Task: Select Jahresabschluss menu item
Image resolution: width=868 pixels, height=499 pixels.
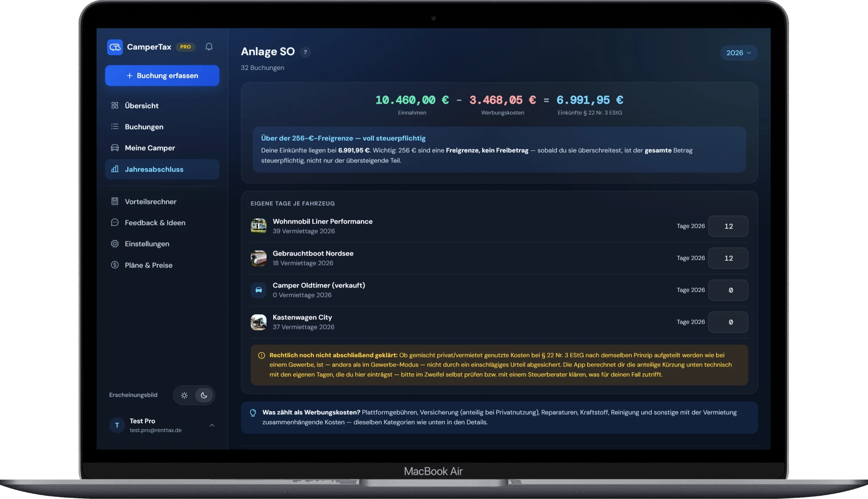Action: pos(162,169)
